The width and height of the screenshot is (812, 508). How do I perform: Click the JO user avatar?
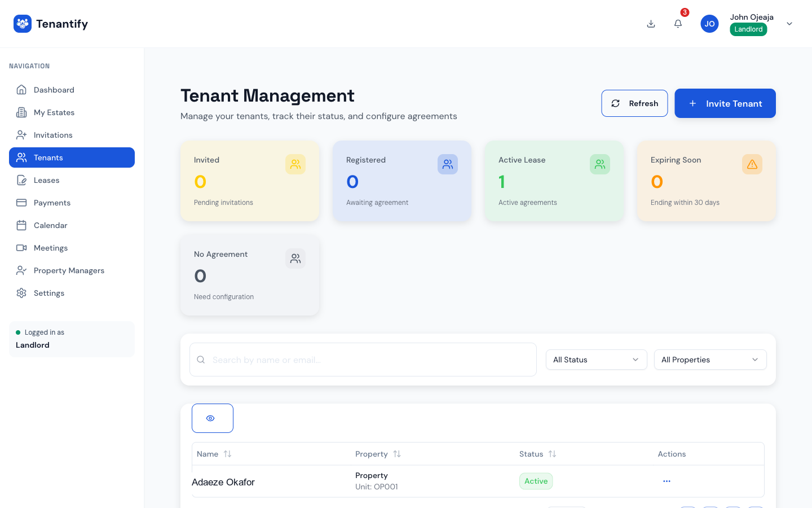pyautogui.click(x=709, y=24)
